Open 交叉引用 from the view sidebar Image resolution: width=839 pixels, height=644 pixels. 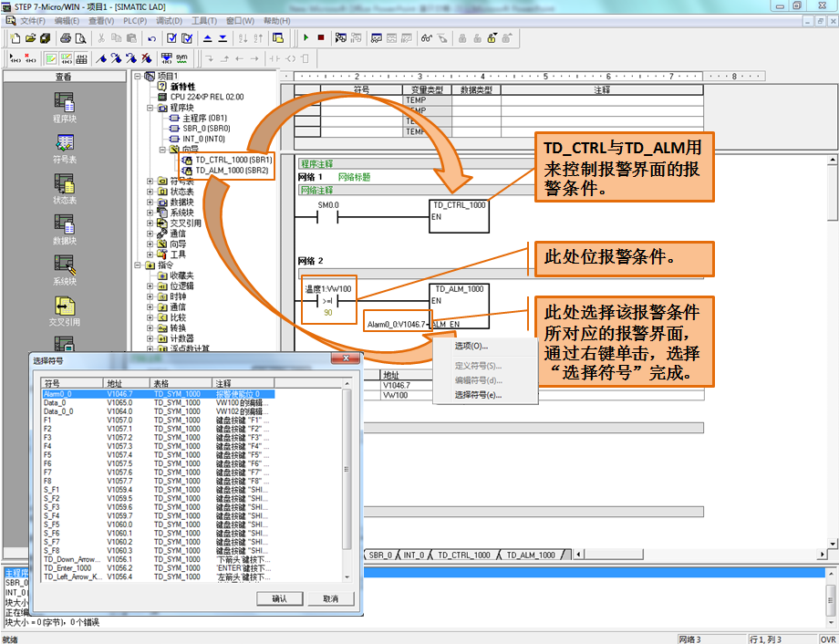[64, 311]
